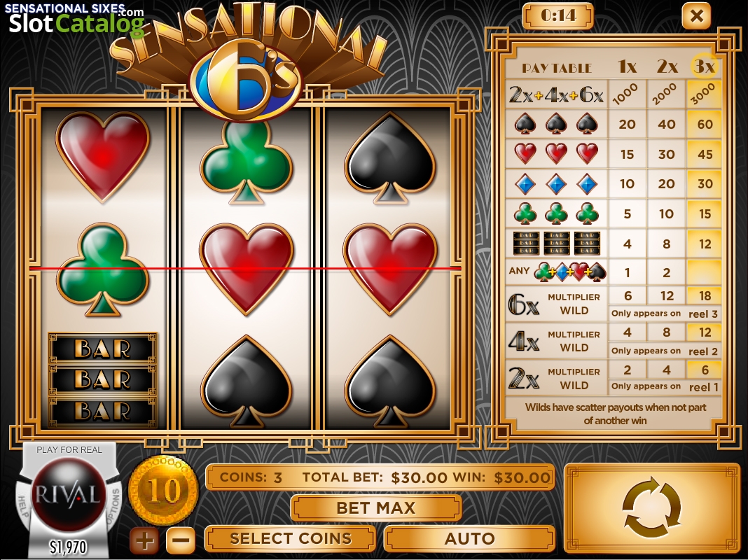
Task: Click the Sensational 6's logo emblem
Action: [246, 81]
